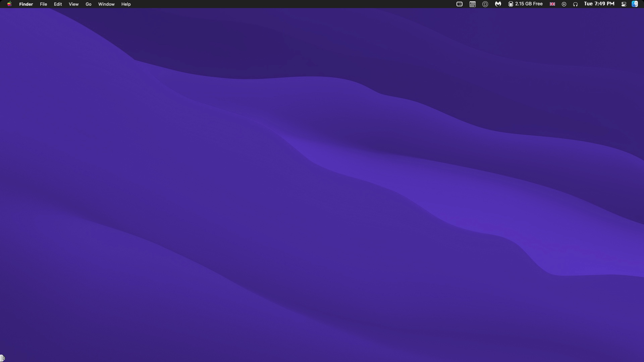Open the View menu
644x362 pixels.
point(73,4)
